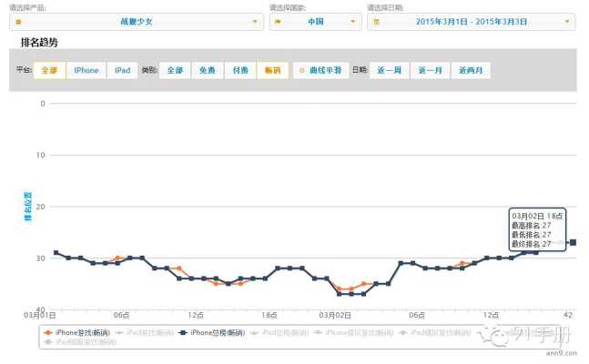Select the 付费 (paid) category filter
Viewport: 589px width, 364px height.
[240, 70]
